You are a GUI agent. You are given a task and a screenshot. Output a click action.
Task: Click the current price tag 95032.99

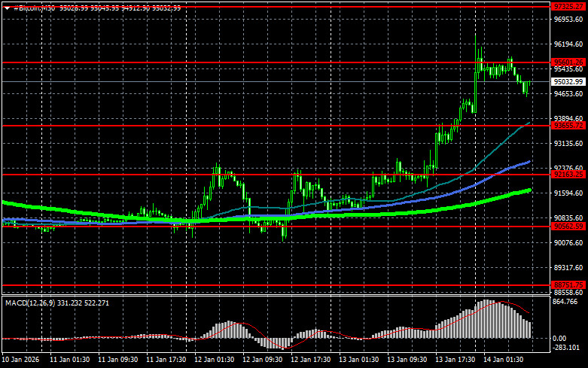click(x=568, y=82)
